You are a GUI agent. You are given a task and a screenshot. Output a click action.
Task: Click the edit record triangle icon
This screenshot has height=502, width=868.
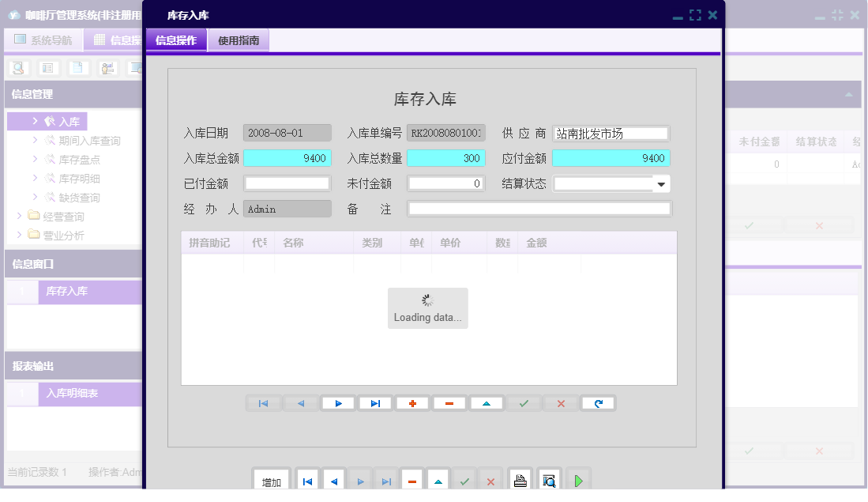[486, 403]
